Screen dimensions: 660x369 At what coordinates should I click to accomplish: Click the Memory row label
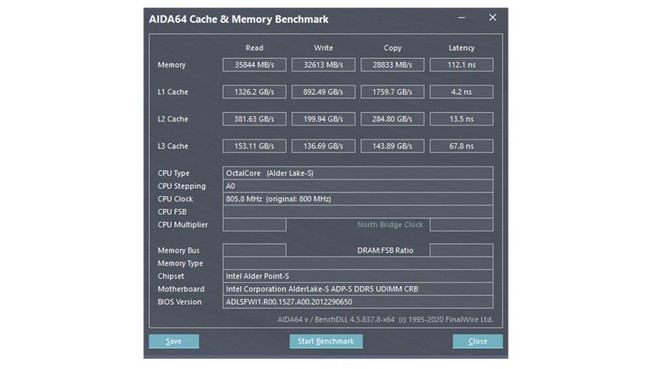click(171, 65)
